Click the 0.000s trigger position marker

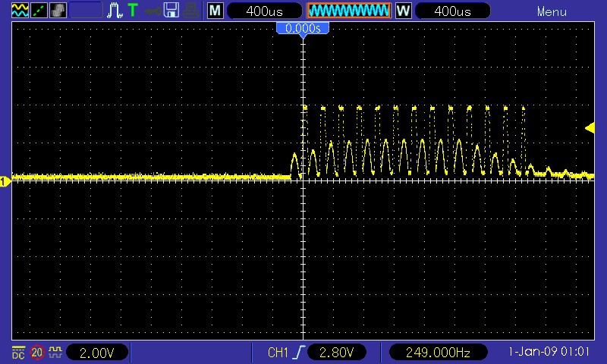303,28
